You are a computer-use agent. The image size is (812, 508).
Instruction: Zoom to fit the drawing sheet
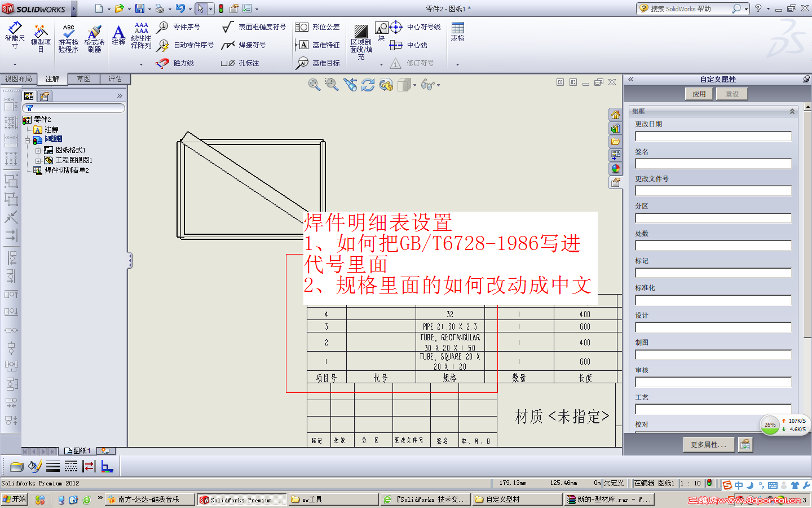pos(314,85)
